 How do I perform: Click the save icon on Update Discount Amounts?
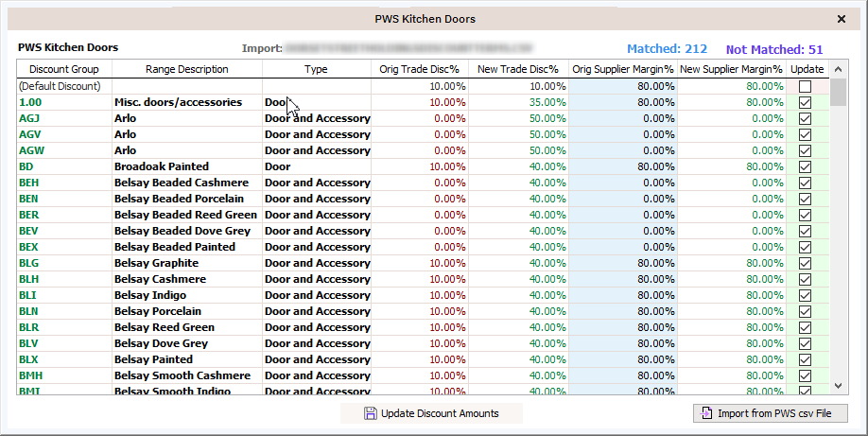tap(371, 413)
